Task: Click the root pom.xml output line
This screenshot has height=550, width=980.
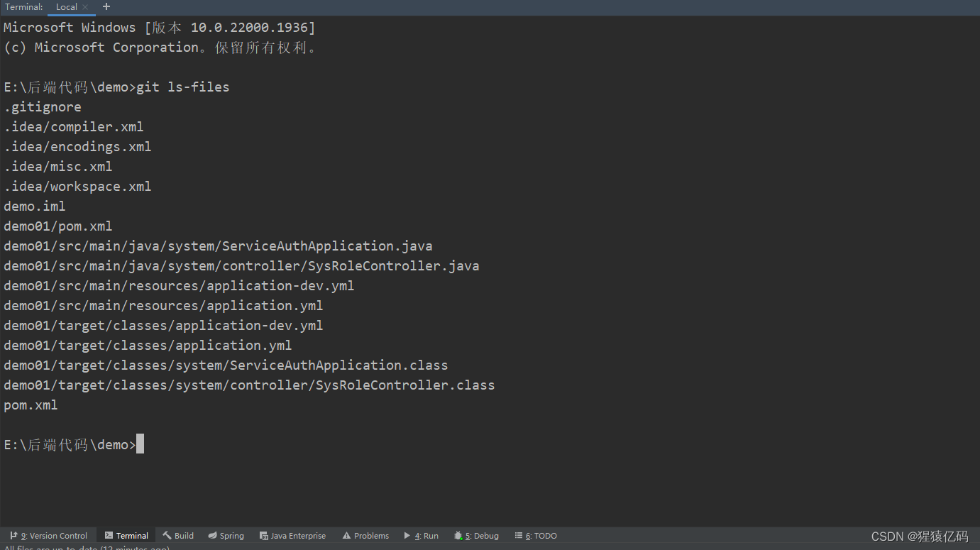Action: 31,405
